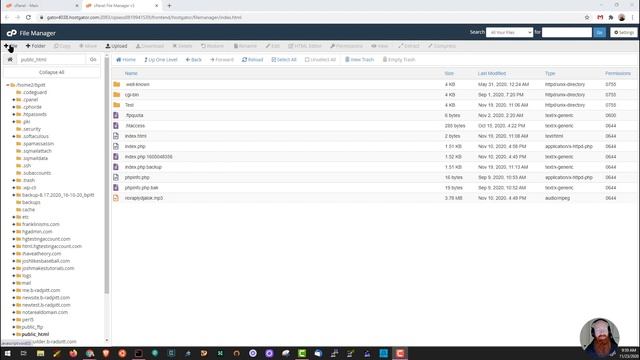Click the Rename toolbar button
Viewport: 640px width, 360px height.
(245, 46)
